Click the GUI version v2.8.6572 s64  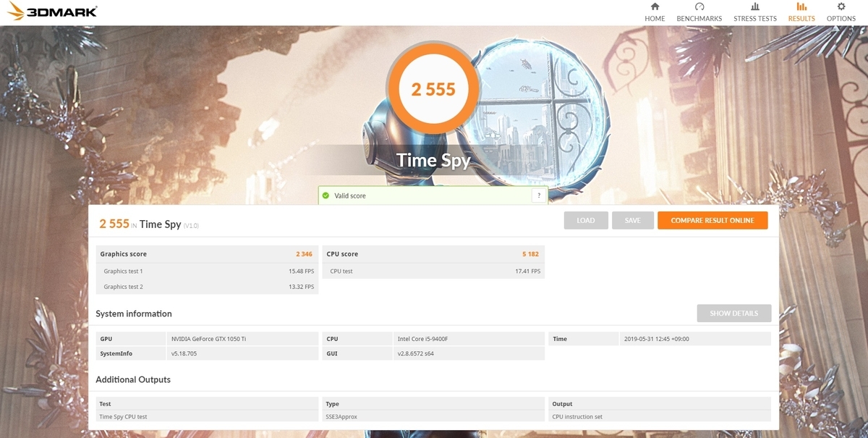[415, 354]
